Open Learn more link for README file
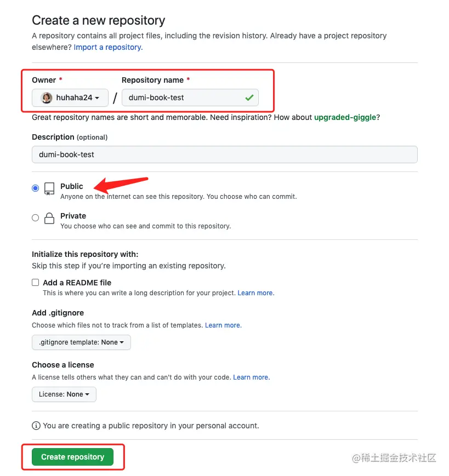This screenshot has height=476, width=449. pyautogui.click(x=256, y=293)
